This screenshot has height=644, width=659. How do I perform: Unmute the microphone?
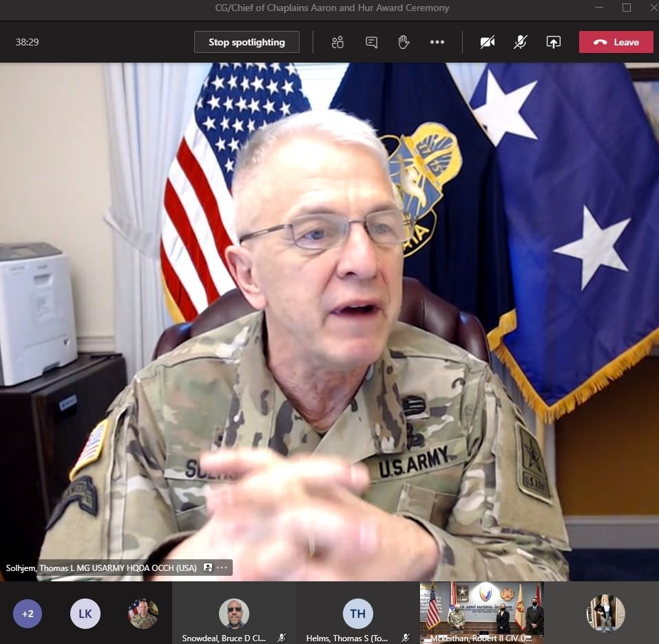point(521,42)
